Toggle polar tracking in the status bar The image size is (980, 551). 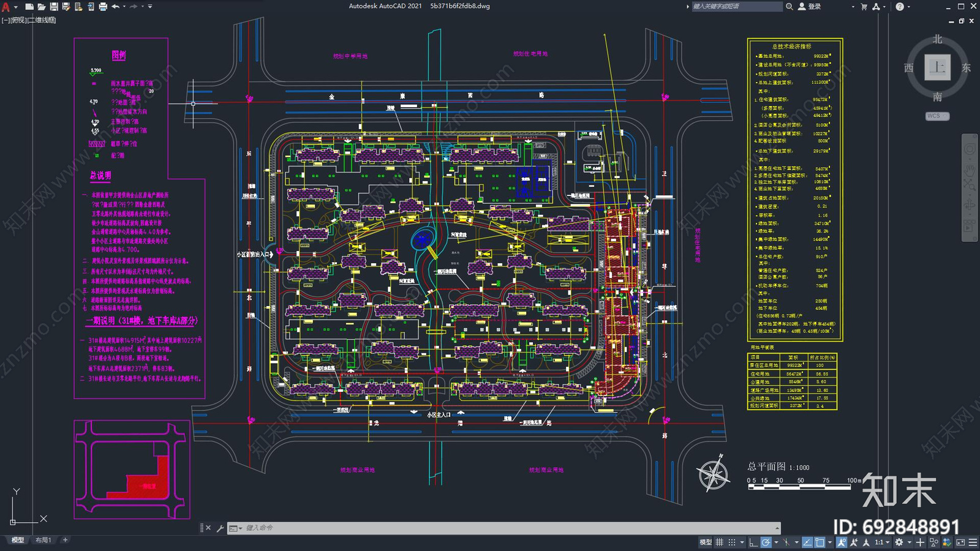pos(766,542)
